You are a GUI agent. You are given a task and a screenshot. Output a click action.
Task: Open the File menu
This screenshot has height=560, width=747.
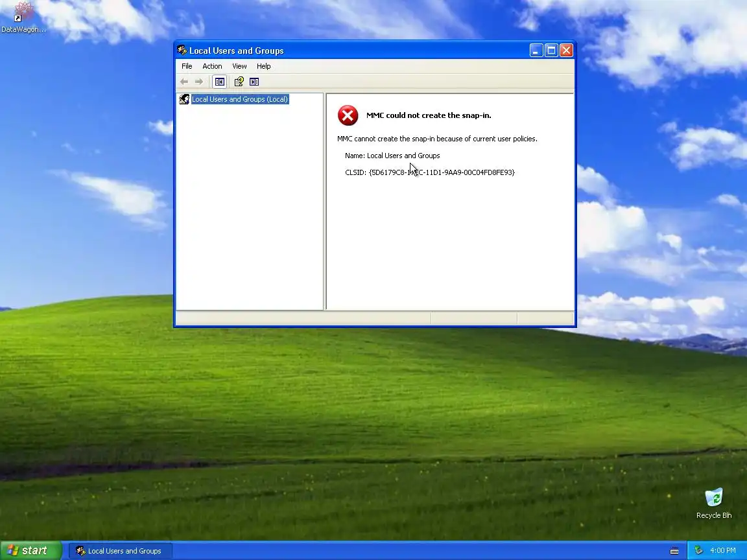tap(187, 66)
